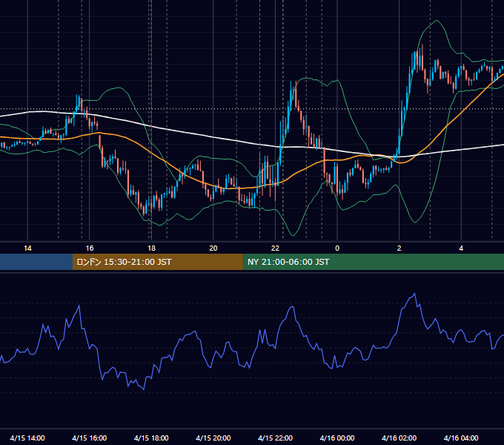Click the 4/15 18:00 time label

(x=151, y=438)
